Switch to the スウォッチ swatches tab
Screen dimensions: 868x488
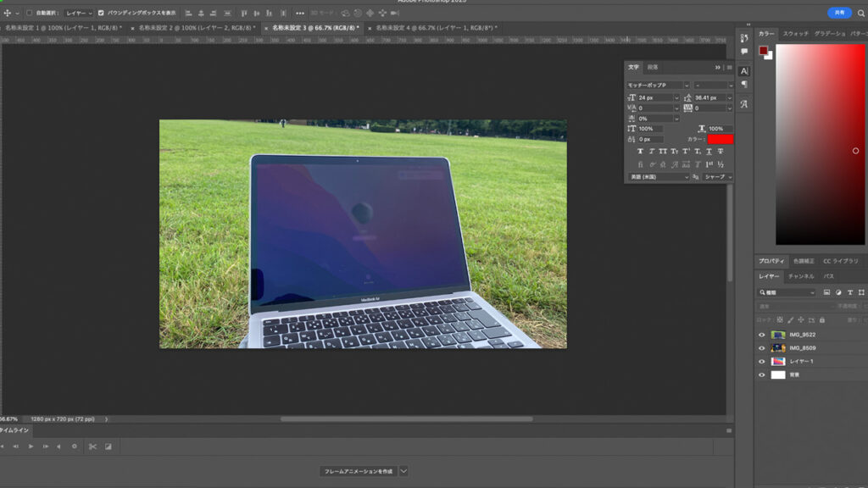coord(795,34)
